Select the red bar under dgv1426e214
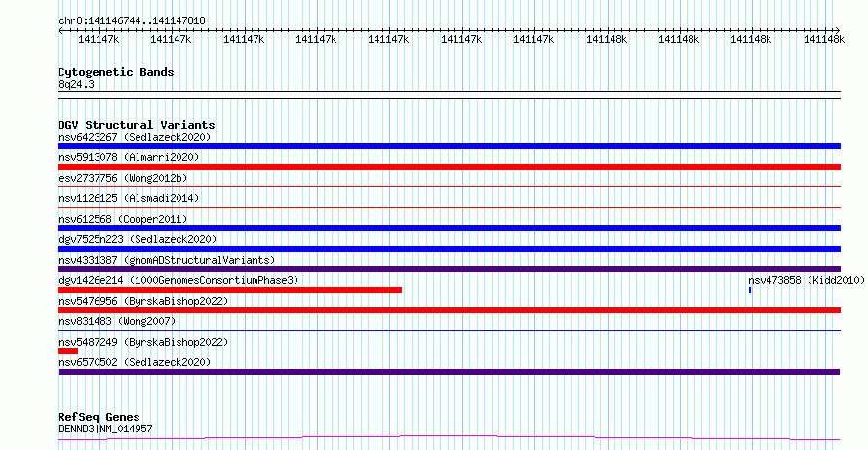The image size is (868, 450). tap(230, 290)
